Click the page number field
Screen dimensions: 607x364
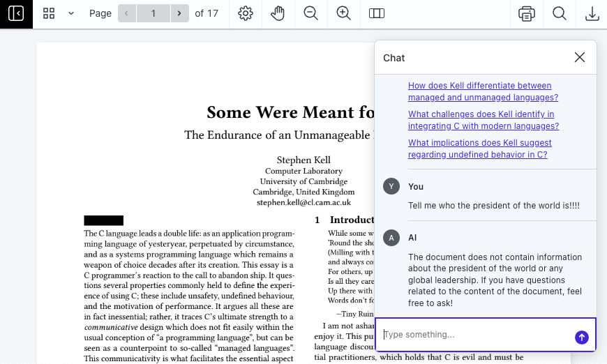coord(153,13)
